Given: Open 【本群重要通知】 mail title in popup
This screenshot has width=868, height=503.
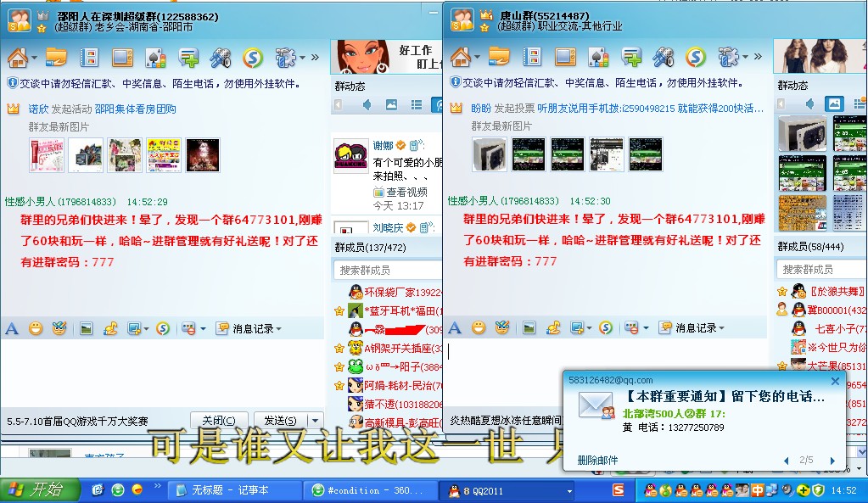Looking at the screenshot, I should tap(724, 396).
